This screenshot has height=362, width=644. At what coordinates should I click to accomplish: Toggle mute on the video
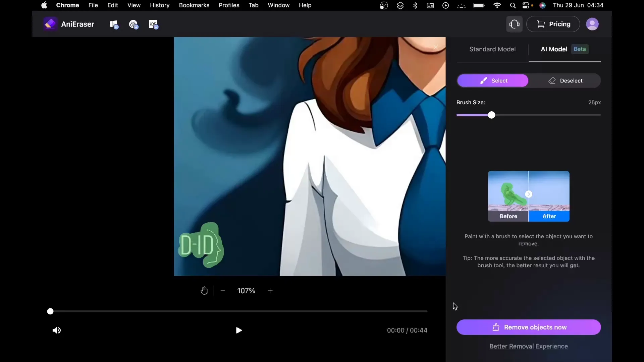click(57, 330)
